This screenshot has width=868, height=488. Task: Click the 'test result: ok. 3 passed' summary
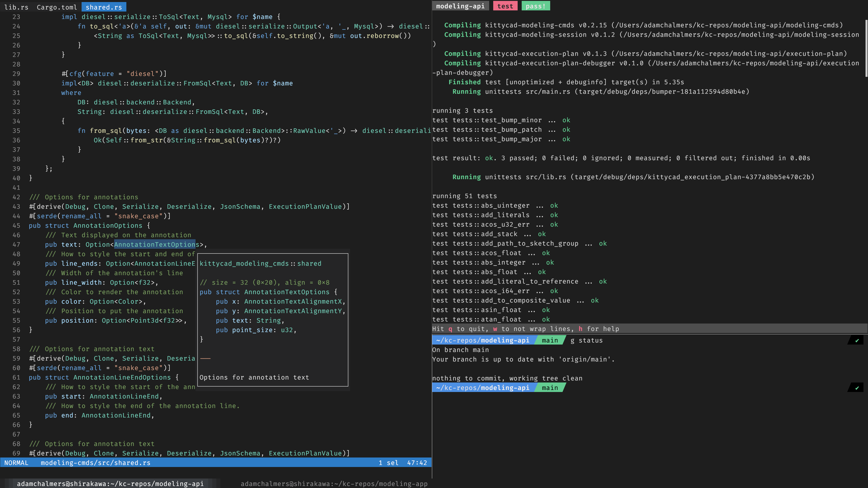coord(621,158)
